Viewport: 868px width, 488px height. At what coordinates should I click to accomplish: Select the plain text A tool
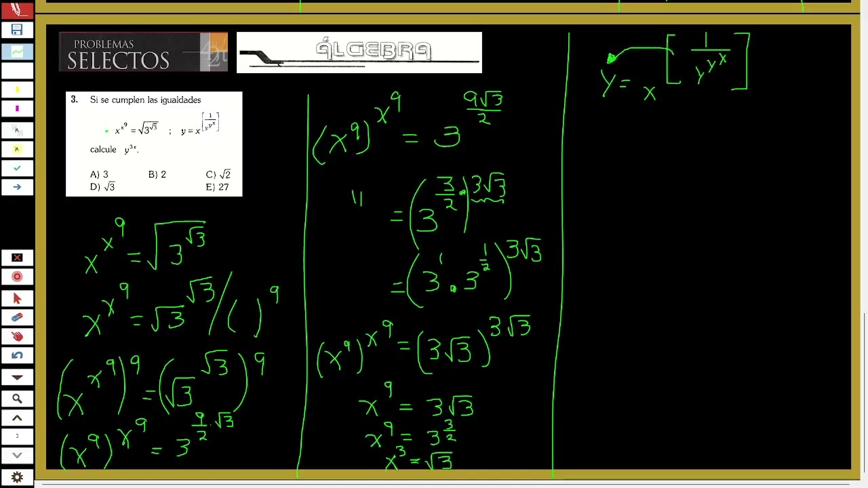point(17,130)
